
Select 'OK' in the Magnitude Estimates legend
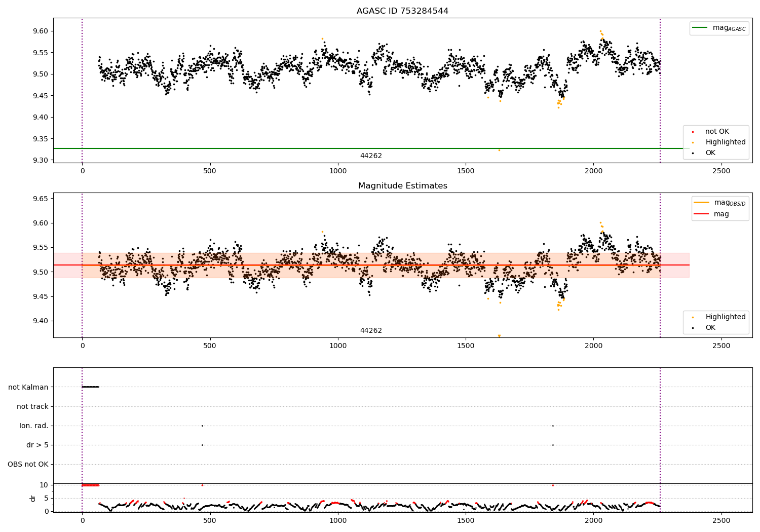pyautogui.click(x=710, y=328)
